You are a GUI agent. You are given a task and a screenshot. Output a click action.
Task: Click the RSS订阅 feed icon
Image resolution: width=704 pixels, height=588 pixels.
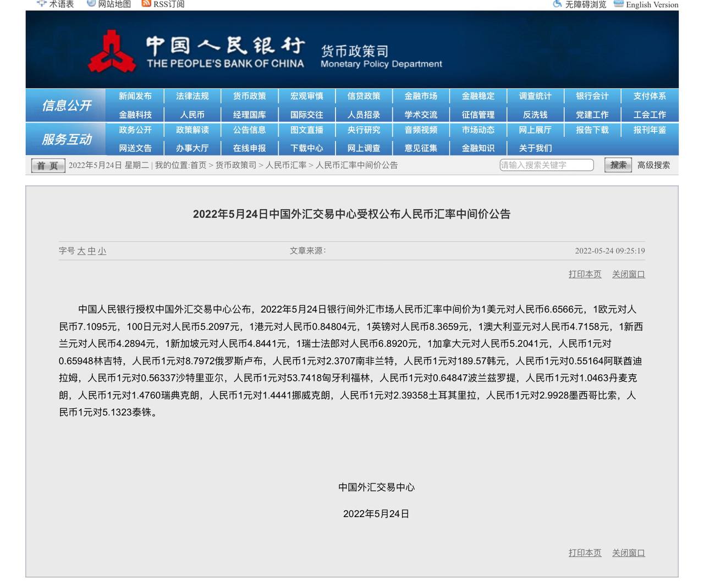coord(146,4)
